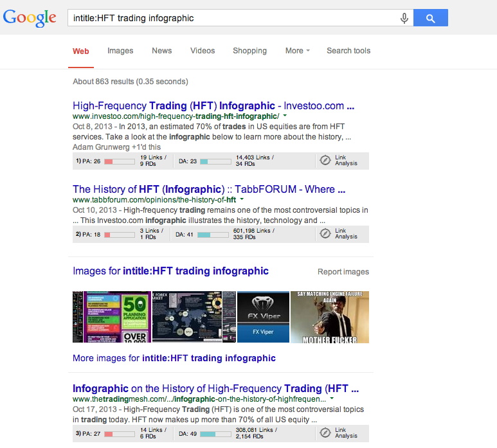497x448 pixels.
Task: Click 'About 863 results' stats text
Action: pyautogui.click(x=131, y=82)
